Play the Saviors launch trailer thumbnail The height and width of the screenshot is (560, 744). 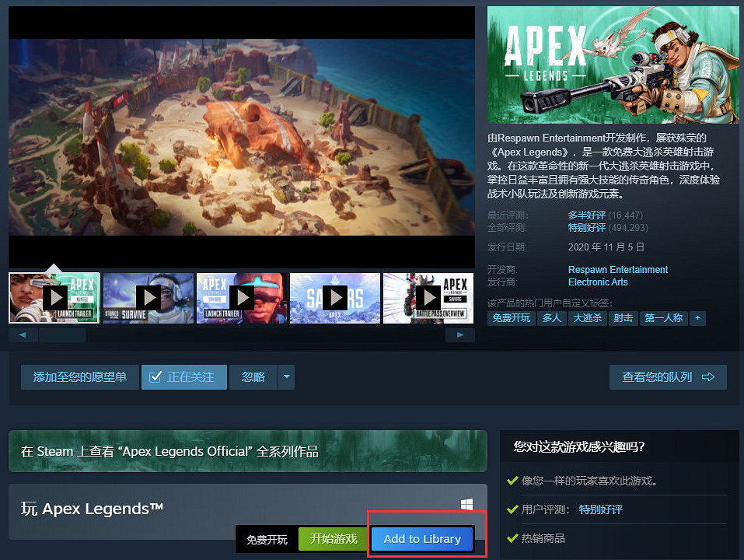point(242,298)
